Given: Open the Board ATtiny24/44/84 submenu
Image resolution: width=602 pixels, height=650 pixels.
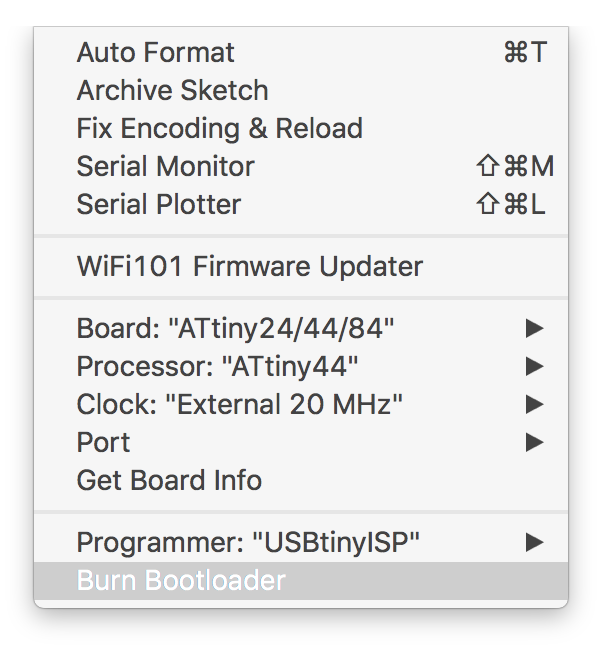Looking at the screenshot, I should (x=301, y=328).
